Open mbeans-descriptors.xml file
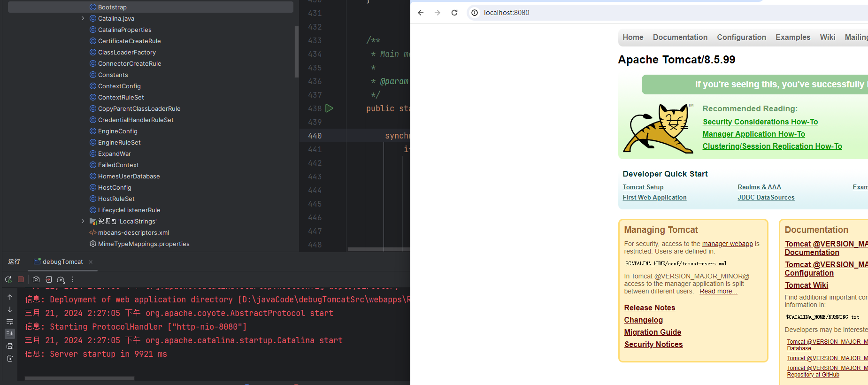The height and width of the screenshot is (385, 868). pos(133,232)
